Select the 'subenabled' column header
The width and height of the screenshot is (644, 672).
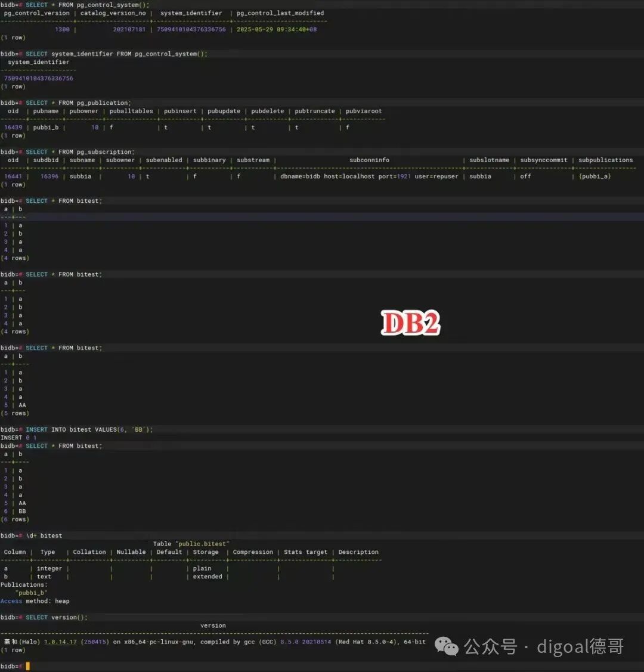click(x=163, y=160)
